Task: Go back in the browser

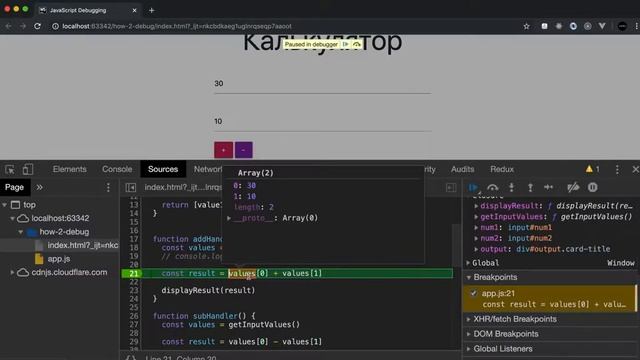Action: pos(9,26)
